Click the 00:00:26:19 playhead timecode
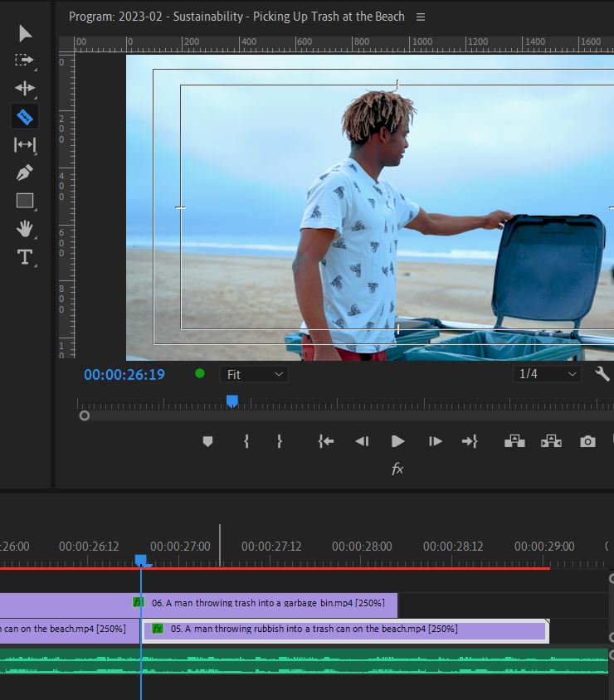Image resolution: width=614 pixels, height=700 pixels. point(124,375)
